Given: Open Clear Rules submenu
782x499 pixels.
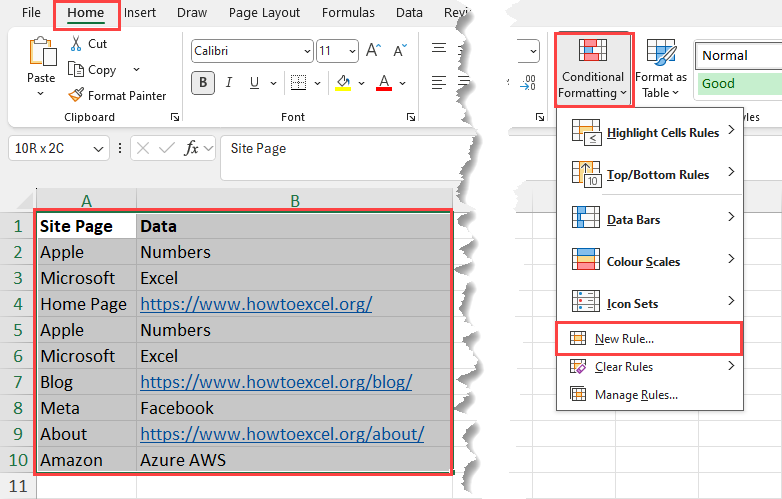Looking at the screenshot, I should (x=650, y=367).
